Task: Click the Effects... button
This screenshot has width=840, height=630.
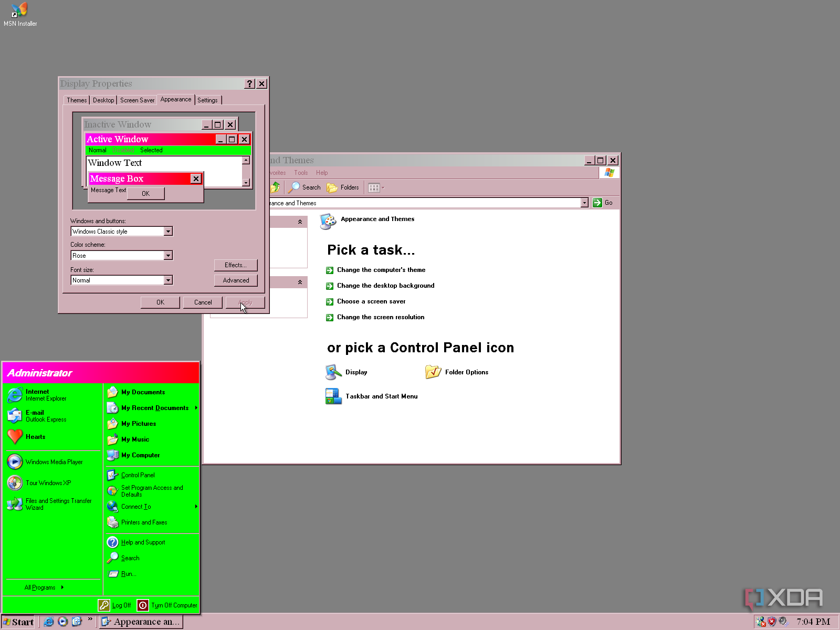Action: (236, 265)
